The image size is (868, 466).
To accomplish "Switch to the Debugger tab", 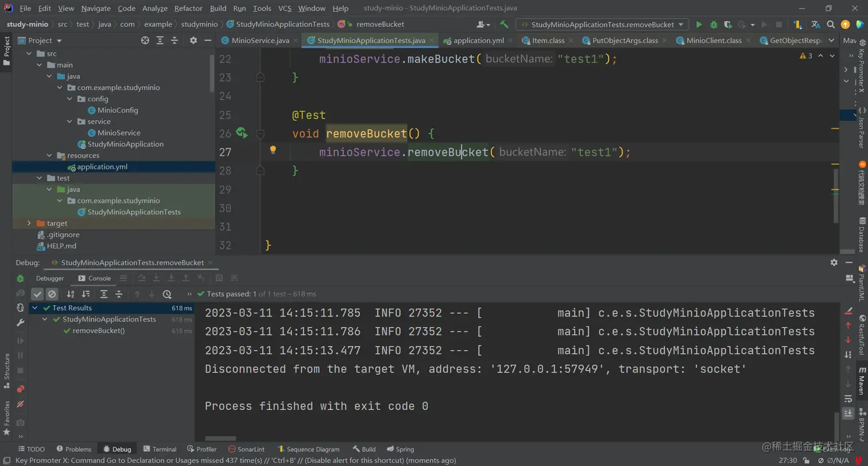I will 50,278.
